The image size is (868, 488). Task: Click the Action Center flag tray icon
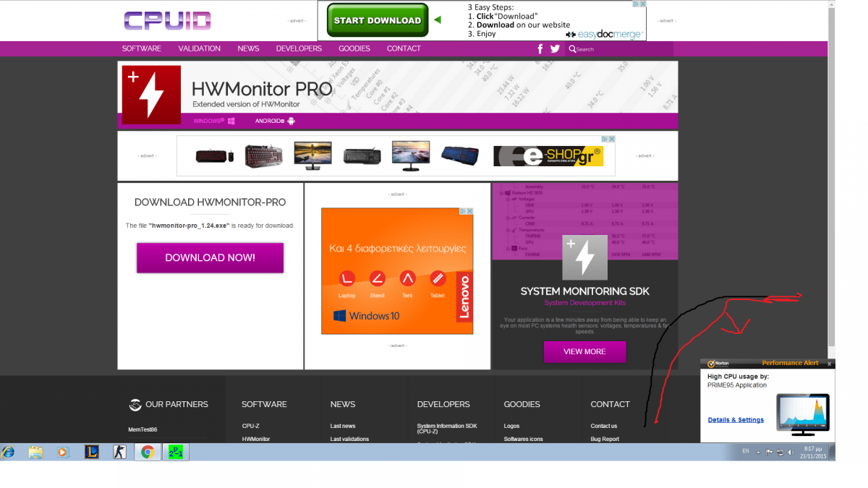pos(769,452)
